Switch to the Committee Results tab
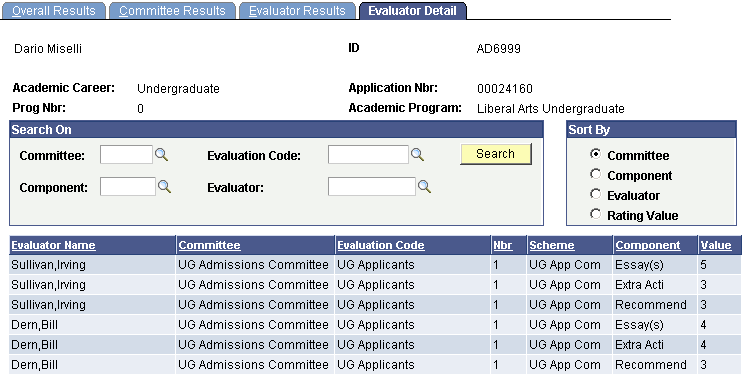Viewport: 746px width, 380px height. click(x=172, y=10)
